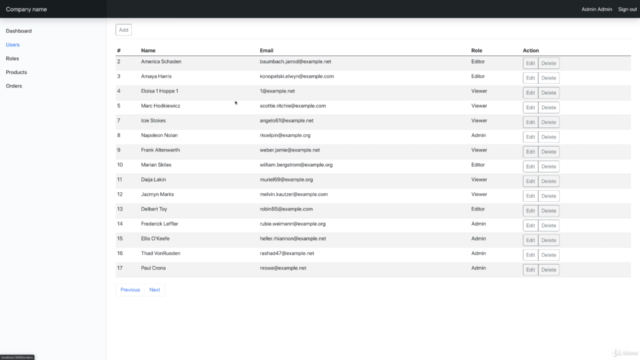Select email weber.jamie@example.net
The height and width of the screenshot is (360, 640).
click(290, 150)
